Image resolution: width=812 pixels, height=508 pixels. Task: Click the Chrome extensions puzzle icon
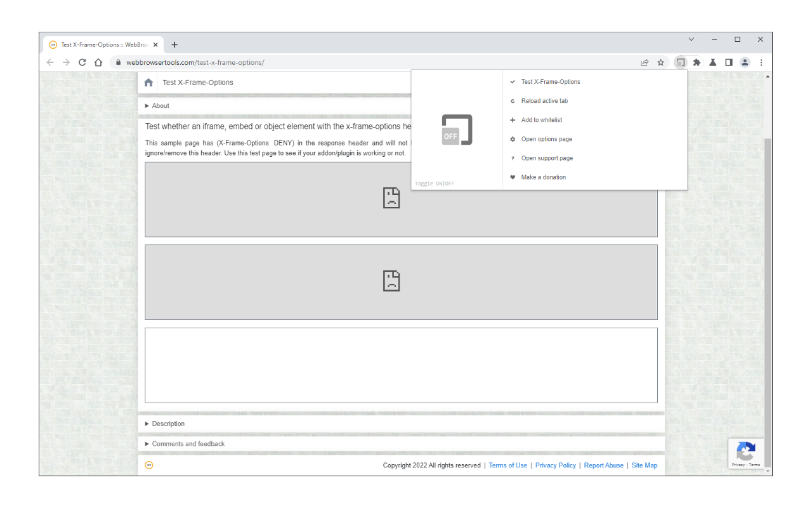click(x=697, y=62)
